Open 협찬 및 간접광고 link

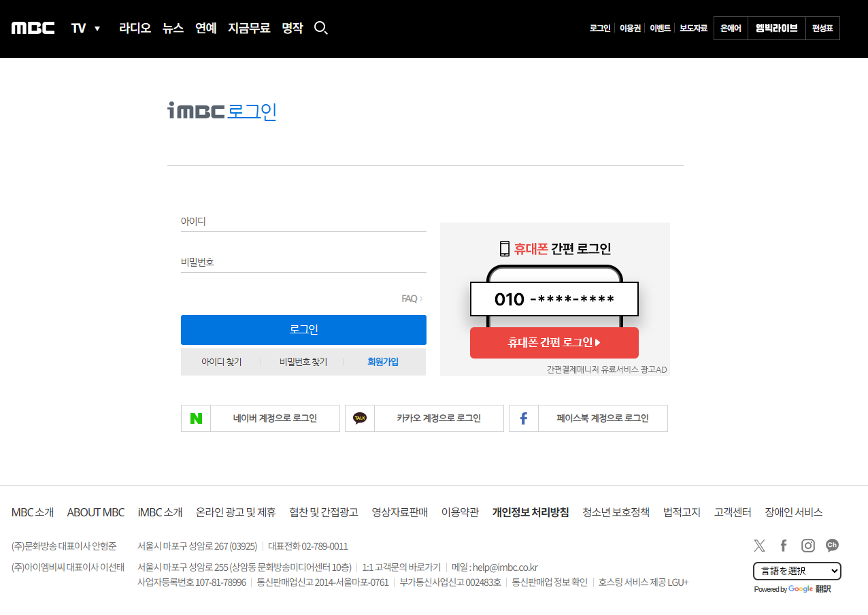[x=324, y=512]
